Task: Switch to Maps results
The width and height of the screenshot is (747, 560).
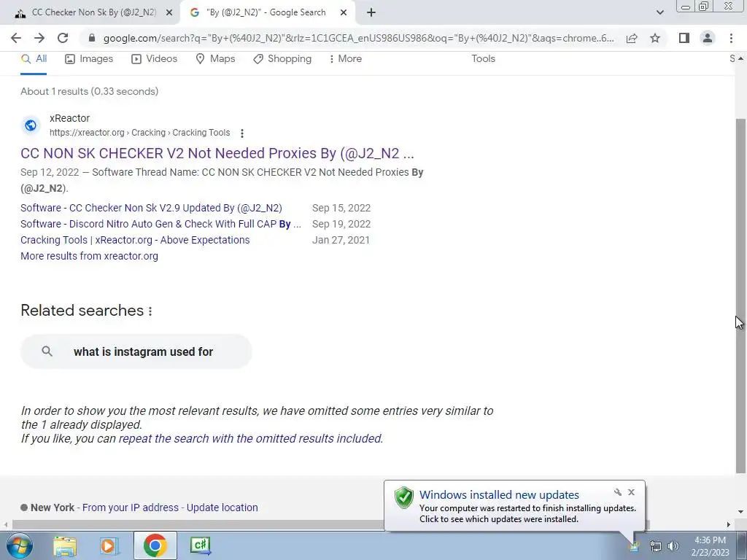Action: pyautogui.click(x=215, y=58)
